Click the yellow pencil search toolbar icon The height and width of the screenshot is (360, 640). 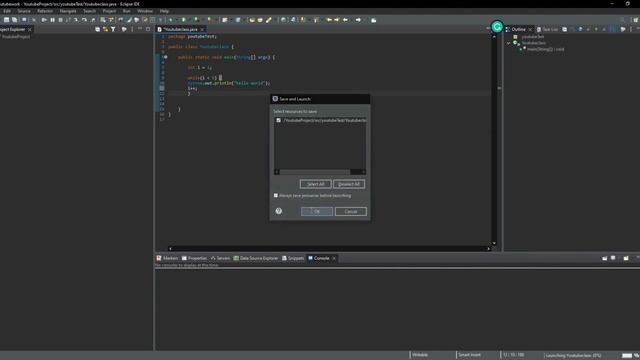tap(269, 20)
